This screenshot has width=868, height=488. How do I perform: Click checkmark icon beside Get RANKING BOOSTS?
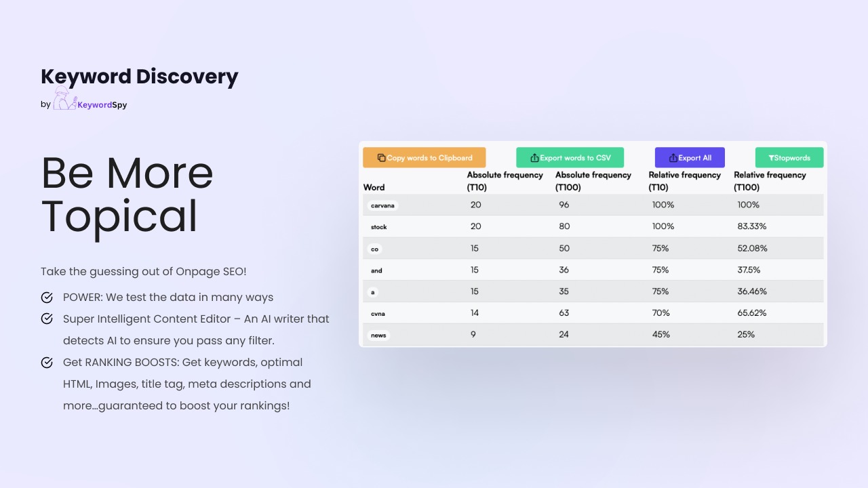47,363
